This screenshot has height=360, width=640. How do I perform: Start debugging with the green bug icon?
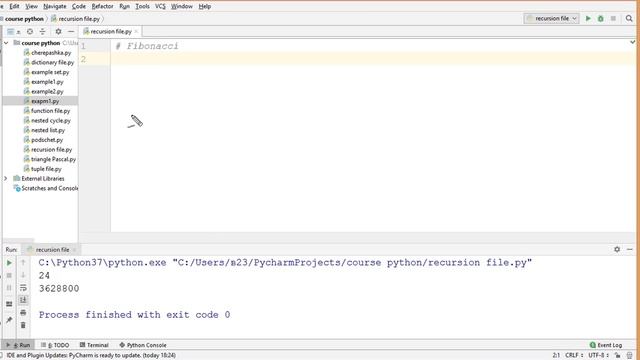tap(600, 18)
